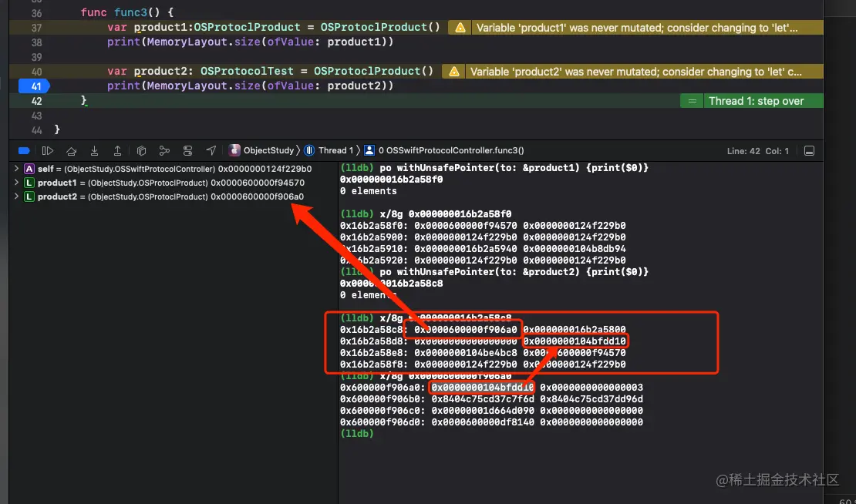
Task: Click line number 37 in gutter
Action: (x=36, y=27)
